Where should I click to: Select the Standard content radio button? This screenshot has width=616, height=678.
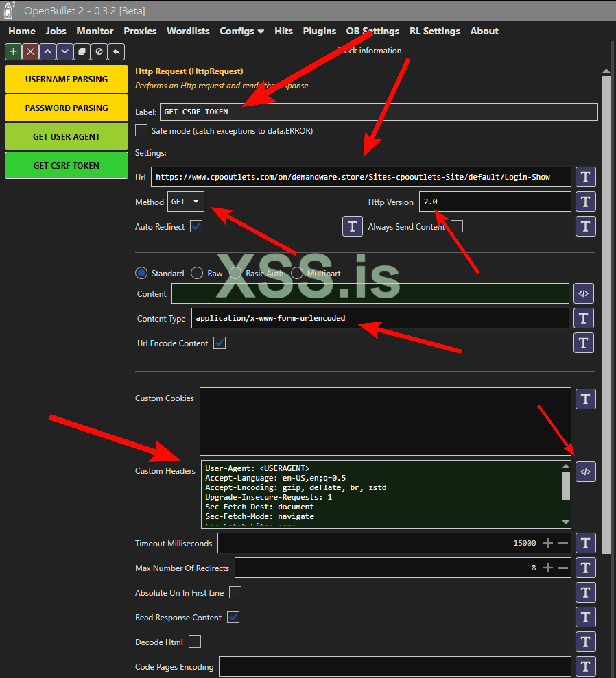coord(141,273)
